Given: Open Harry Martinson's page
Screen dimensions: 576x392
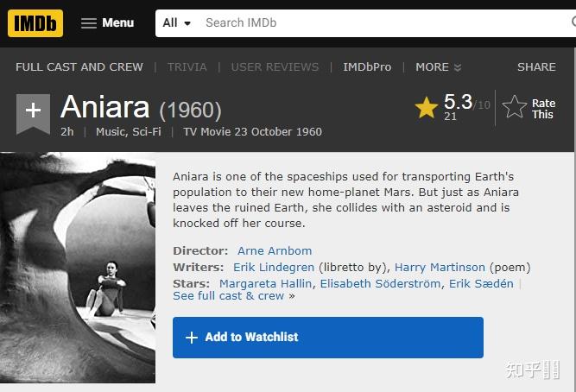Looking at the screenshot, I should click(440, 268).
